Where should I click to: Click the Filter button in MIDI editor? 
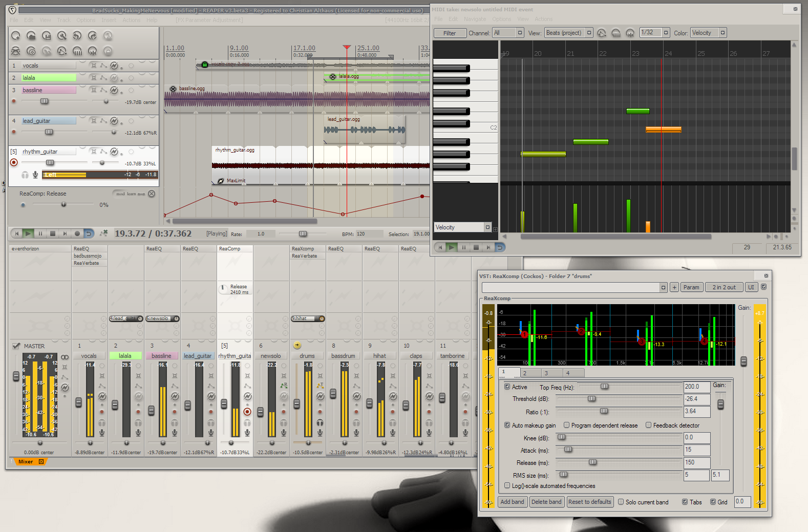tap(450, 33)
